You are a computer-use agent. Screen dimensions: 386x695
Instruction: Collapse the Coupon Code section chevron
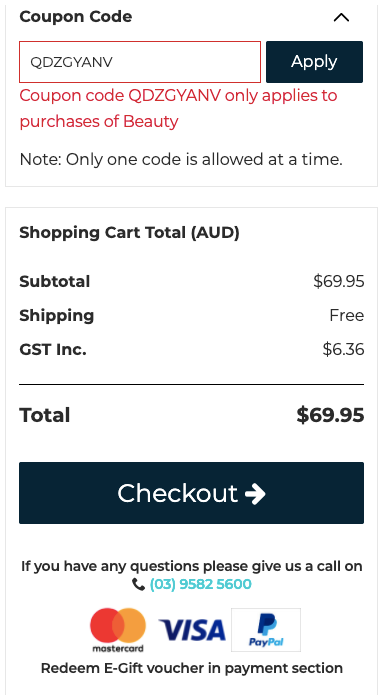341,17
